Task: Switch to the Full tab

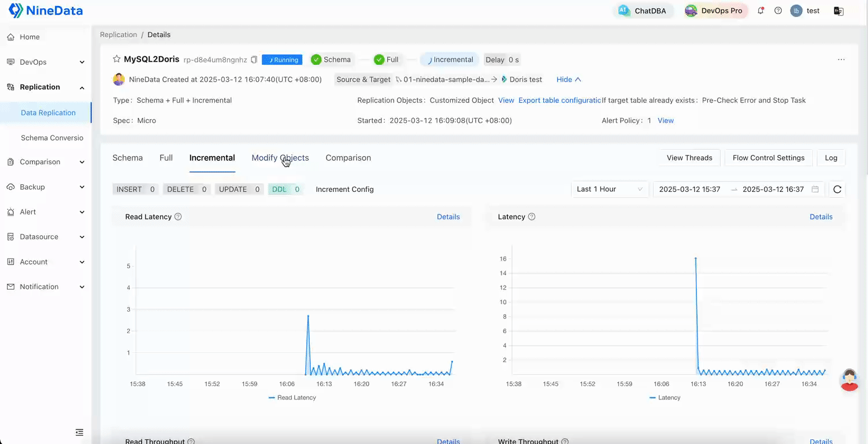Action: coord(166,158)
